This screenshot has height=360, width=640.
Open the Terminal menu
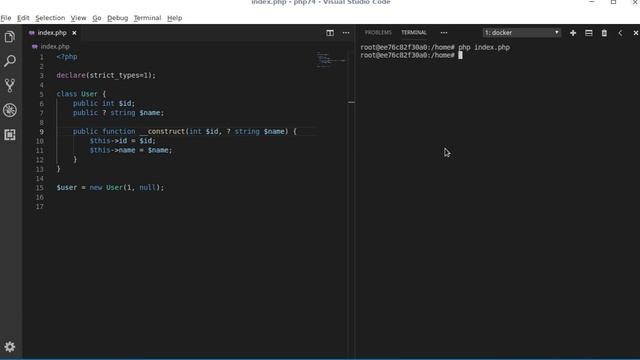click(147, 18)
